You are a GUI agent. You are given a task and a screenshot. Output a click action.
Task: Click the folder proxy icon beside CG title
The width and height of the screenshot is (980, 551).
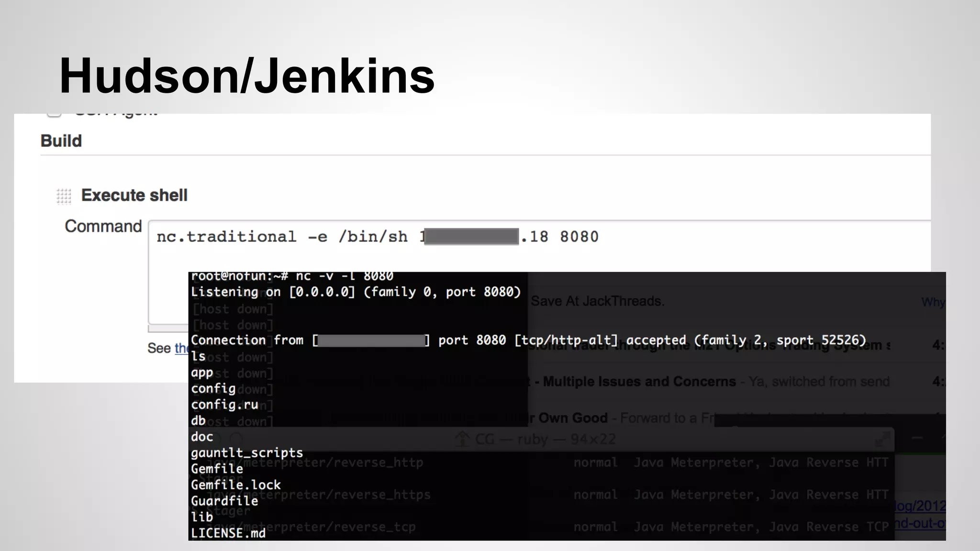click(462, 439)
